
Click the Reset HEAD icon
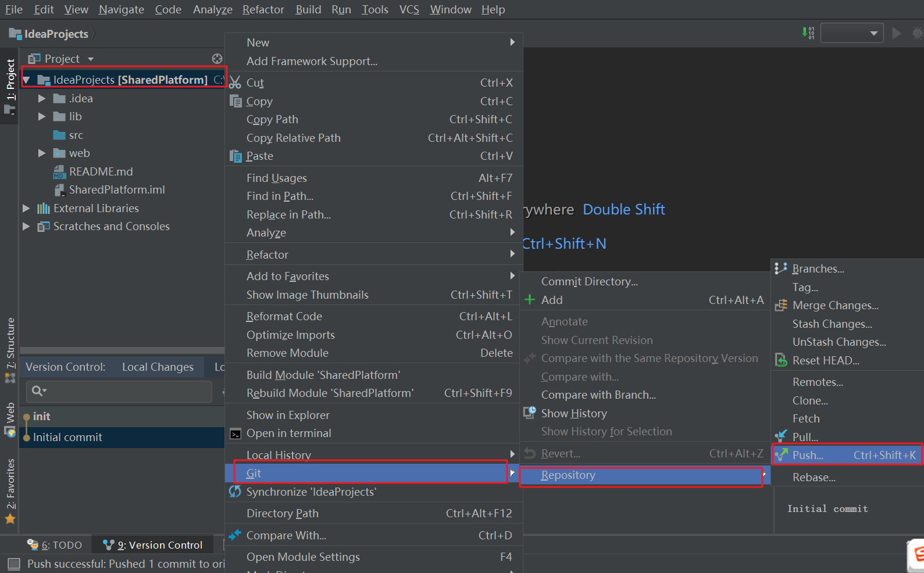(x=781, y=360)
